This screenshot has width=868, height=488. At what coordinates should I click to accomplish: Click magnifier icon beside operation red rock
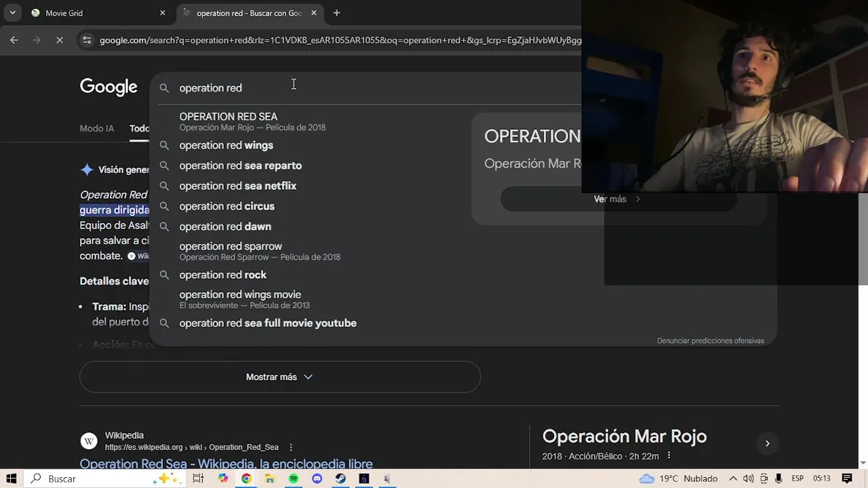point(164,274)
